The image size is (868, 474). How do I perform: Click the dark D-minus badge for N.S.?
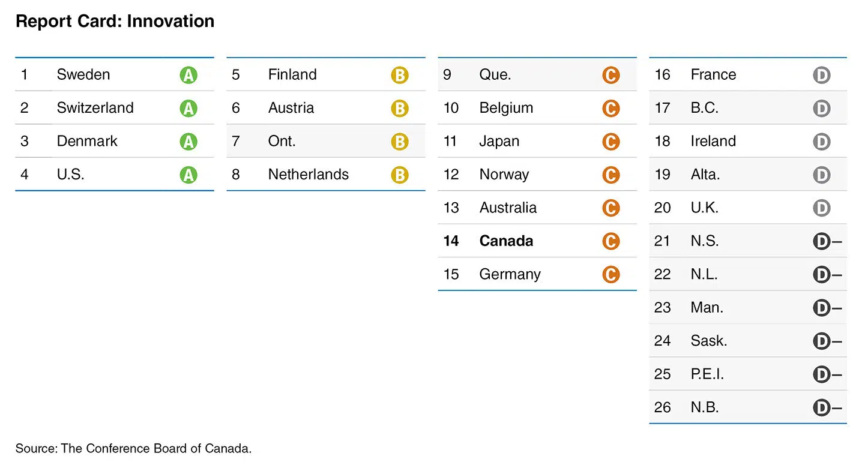click(826, 241)
